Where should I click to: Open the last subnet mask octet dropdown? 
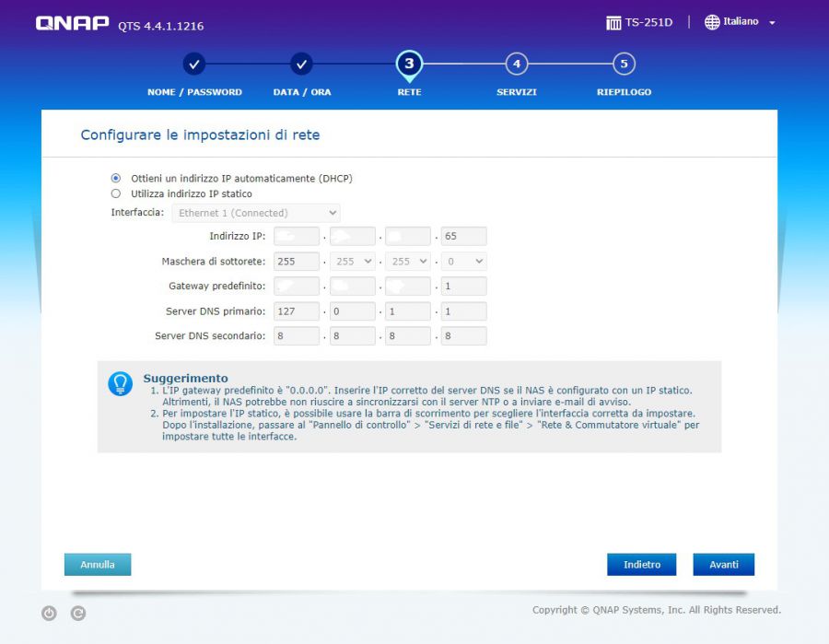pos(463,262)
